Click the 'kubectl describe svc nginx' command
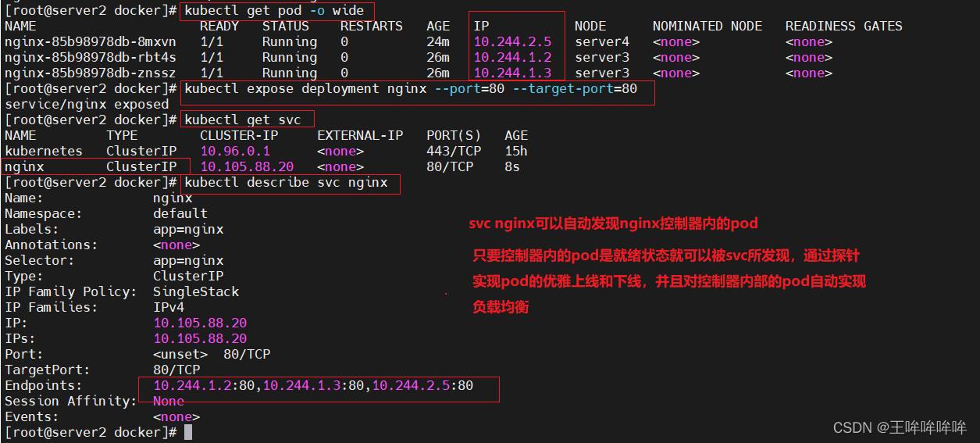This screenshot has width=980, height=443. [x=286, y=182]
